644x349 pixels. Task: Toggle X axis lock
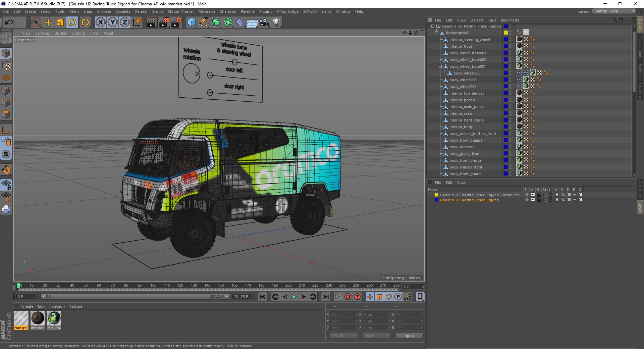(100, 22)
